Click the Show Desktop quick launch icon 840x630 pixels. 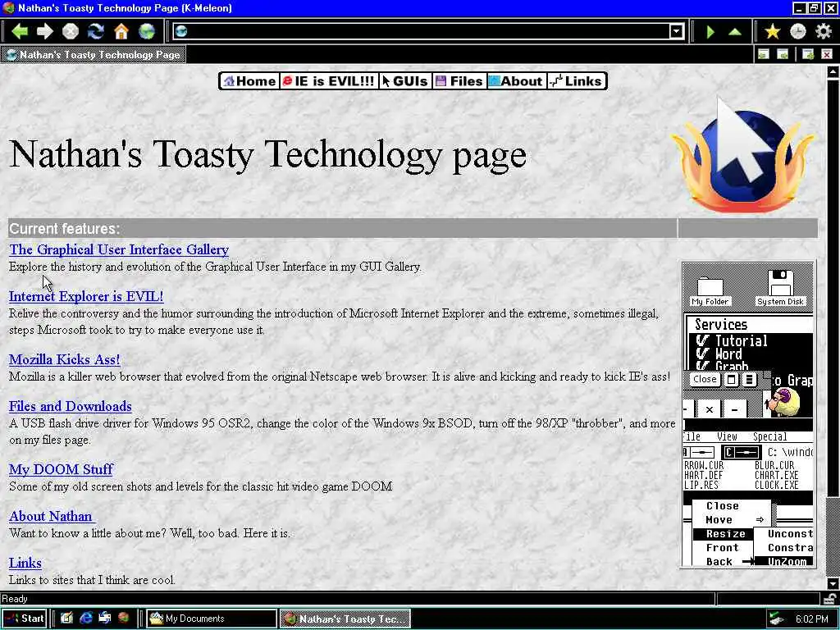click(104, 619)
